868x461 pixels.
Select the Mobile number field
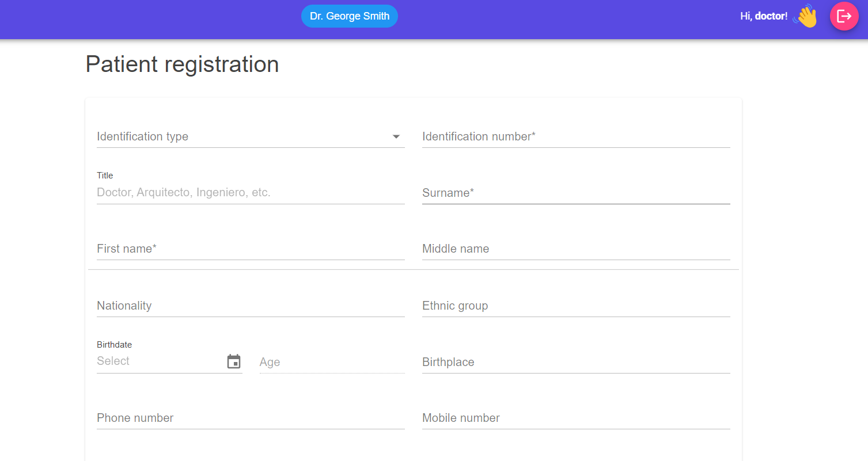pyautogui.click(x=576, y=418)
